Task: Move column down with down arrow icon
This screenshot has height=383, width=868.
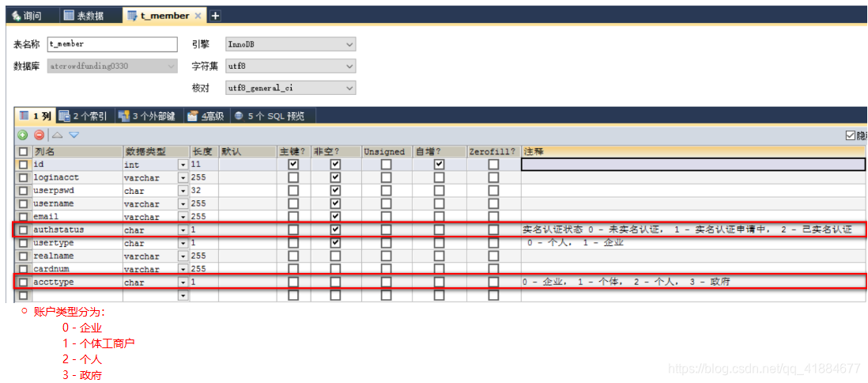Action: 74,135
